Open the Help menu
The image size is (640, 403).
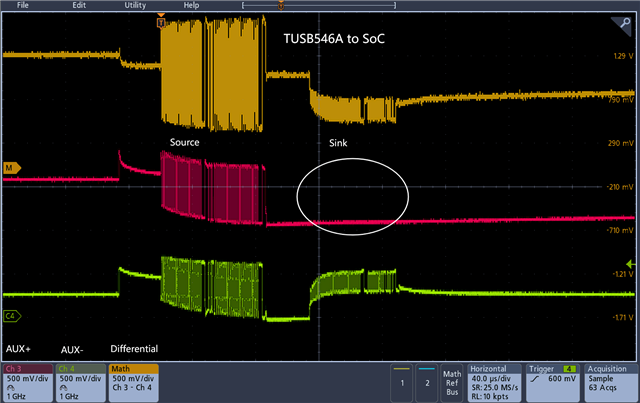191,5
